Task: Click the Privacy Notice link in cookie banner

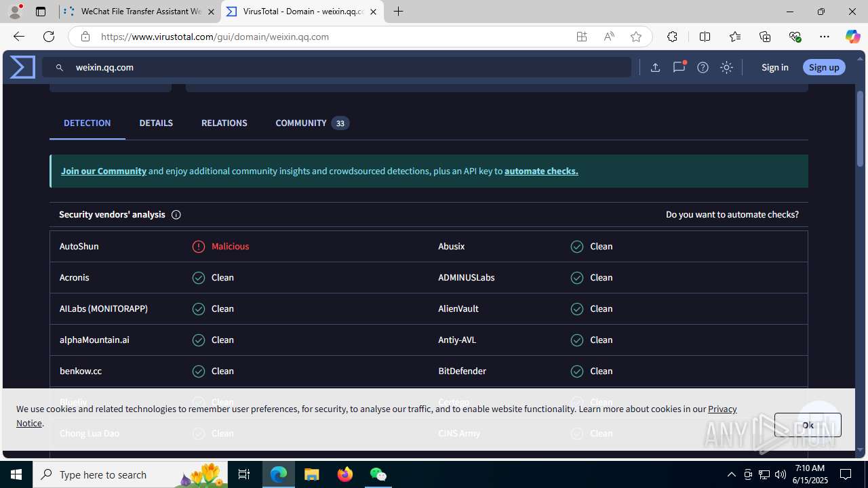Action: coord(722,409)
